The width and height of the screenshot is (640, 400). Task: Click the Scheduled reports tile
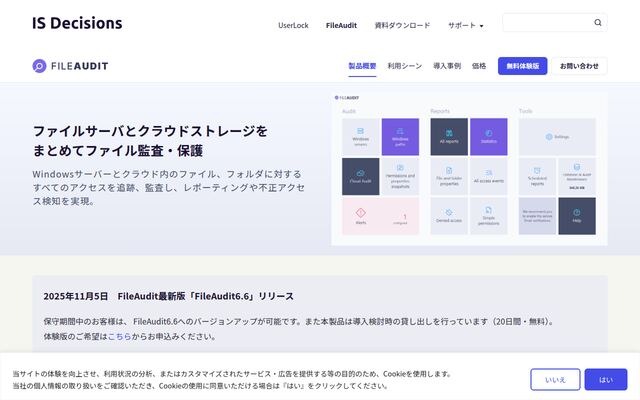(x=537, y=176)
